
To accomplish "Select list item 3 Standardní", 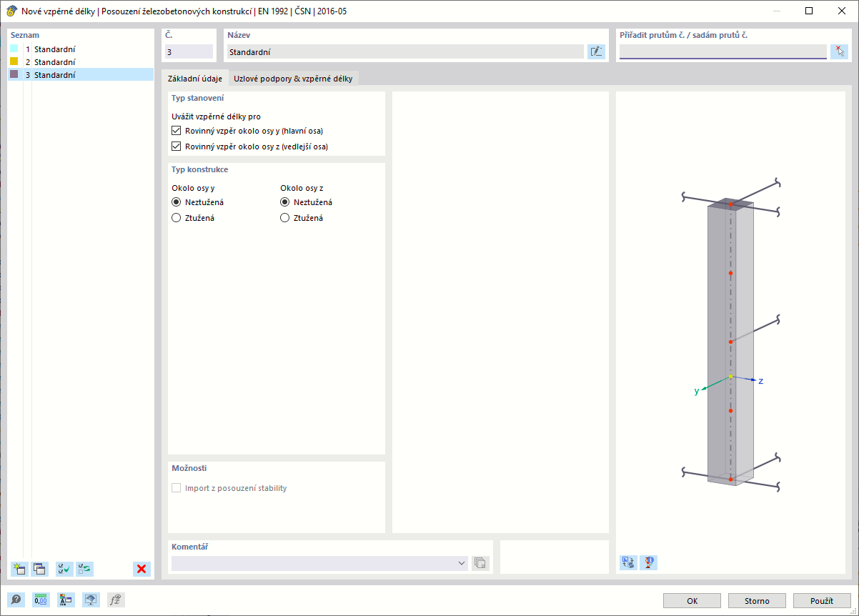I will click(x=81, y=75).
